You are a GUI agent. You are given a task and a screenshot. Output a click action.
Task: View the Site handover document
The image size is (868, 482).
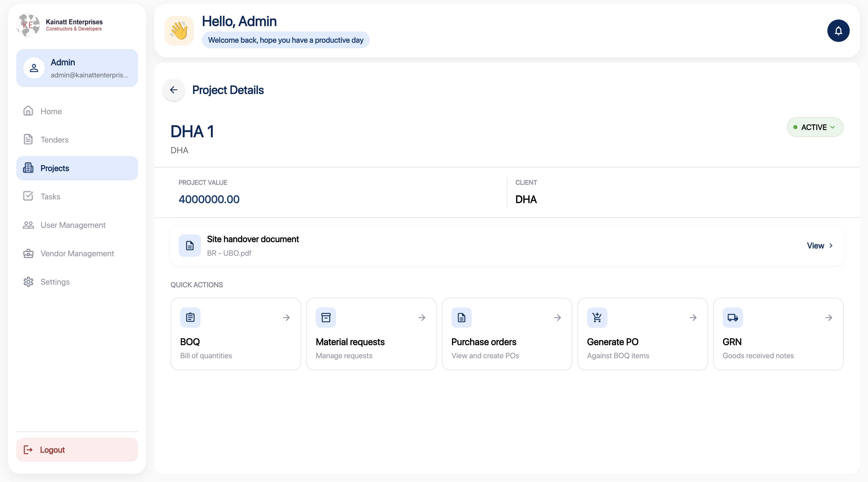pos(820,246)
